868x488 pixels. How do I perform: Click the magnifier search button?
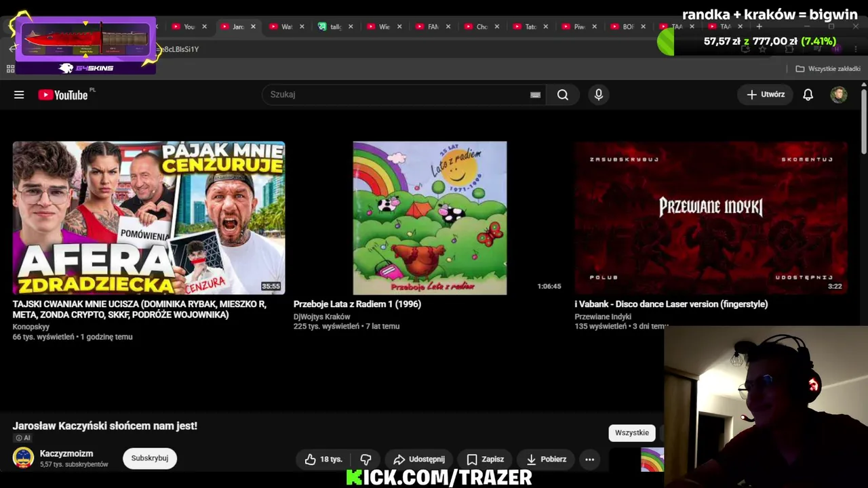pos(563,95)
